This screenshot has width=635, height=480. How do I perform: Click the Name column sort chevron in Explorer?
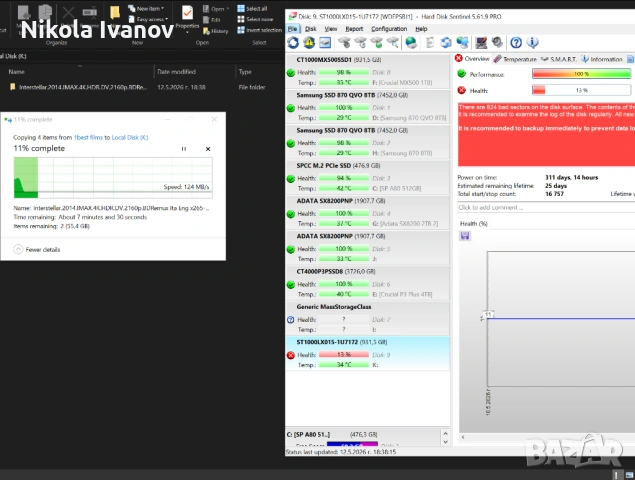coord(80,66)
